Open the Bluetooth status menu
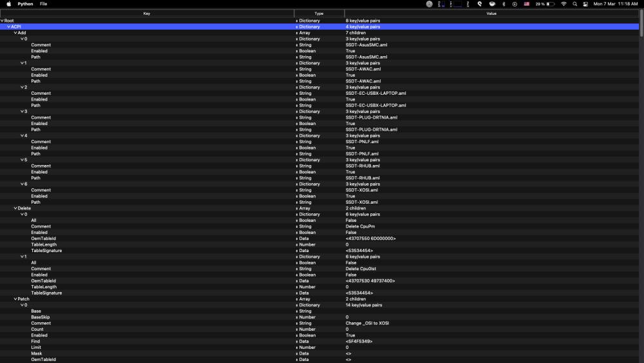This screenshot has height=363, width=644. coord(504,4)
